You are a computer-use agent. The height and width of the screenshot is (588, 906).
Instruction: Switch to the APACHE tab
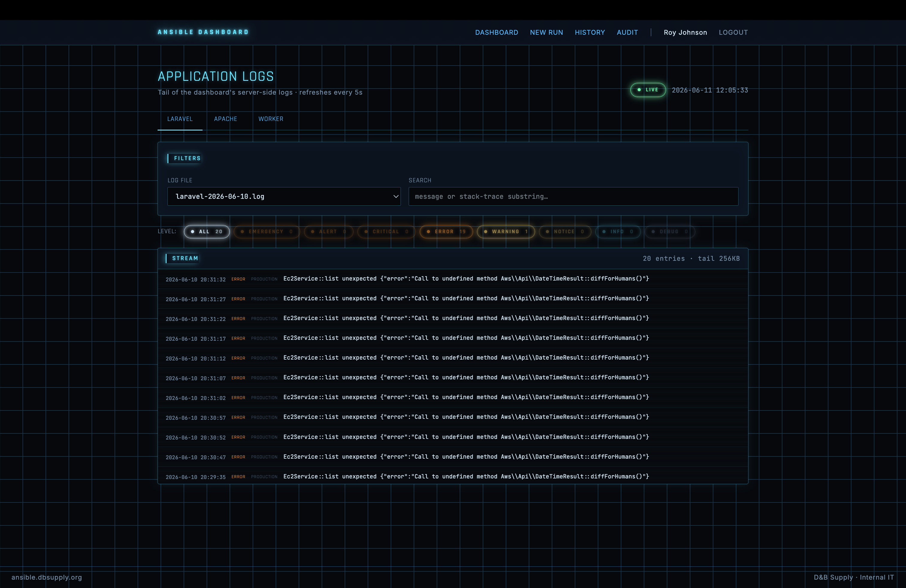click(225, 119)
